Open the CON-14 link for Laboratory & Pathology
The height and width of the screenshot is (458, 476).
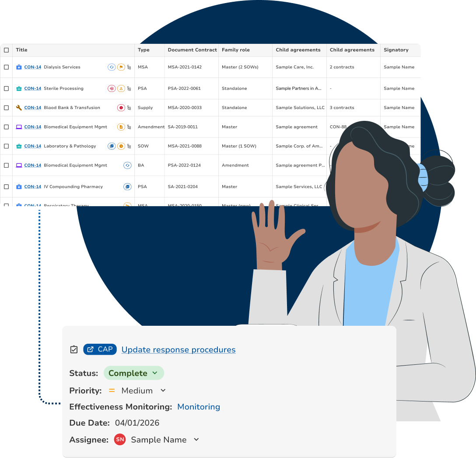pyautogui.click(x=32, y=146)
